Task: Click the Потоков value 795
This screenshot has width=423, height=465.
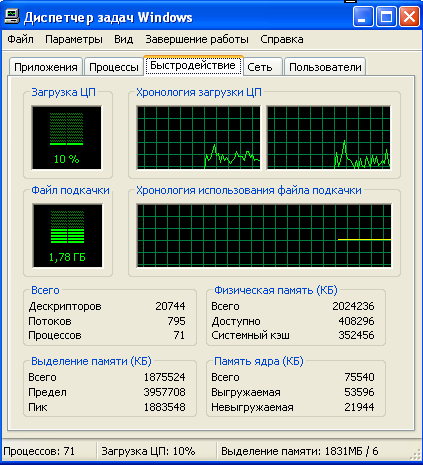Action: [176, 321]
